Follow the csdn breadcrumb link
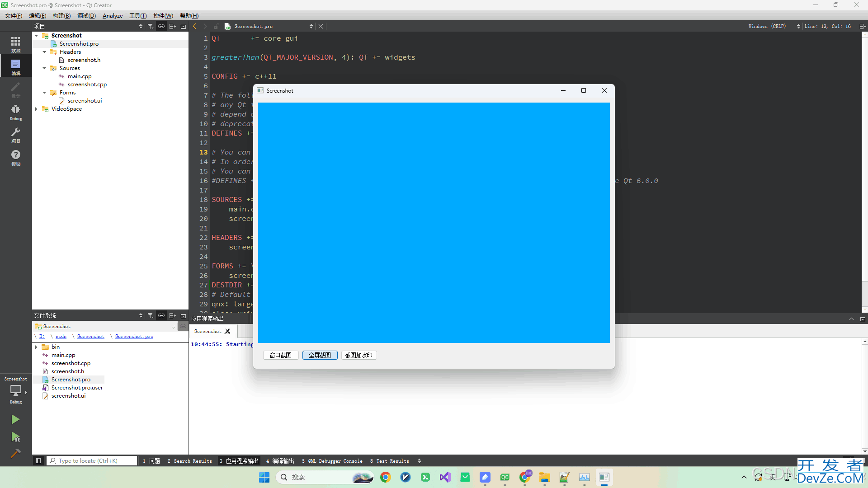Screen dimensions: 868x488 pos(61,336)
